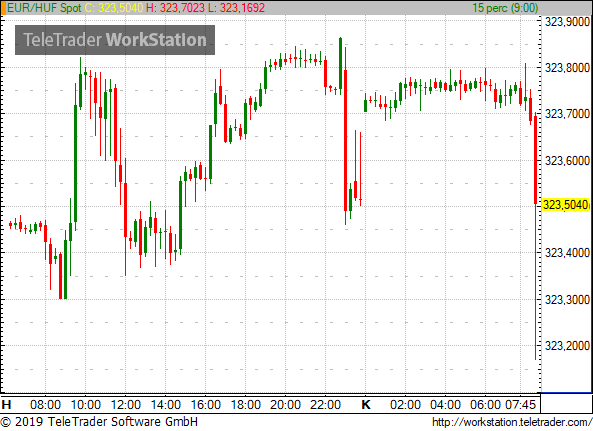
Task: Click the 323,8000 price axis label
Action: coord(567,68)
